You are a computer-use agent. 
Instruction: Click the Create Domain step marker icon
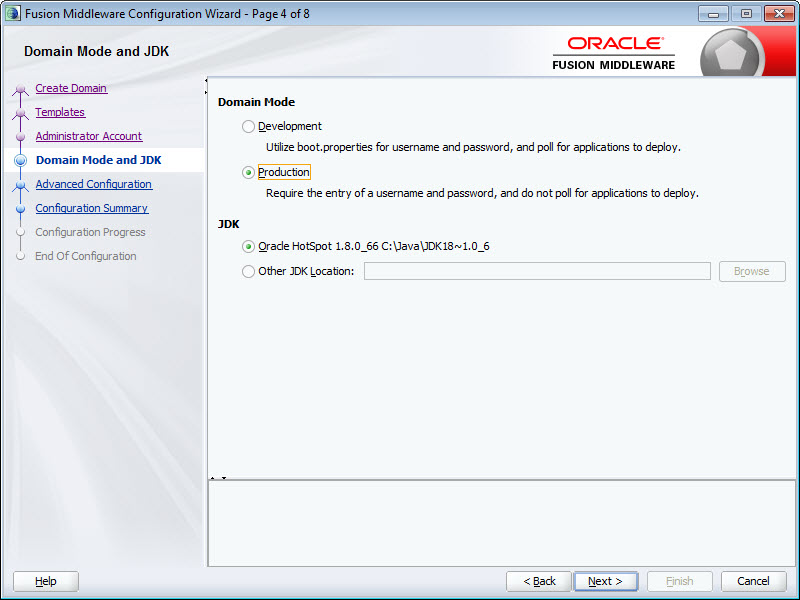point(20,89)
